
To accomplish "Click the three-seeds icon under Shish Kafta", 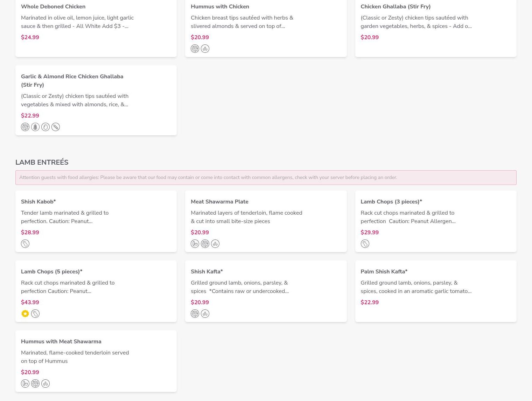I will tap(205, 314).
